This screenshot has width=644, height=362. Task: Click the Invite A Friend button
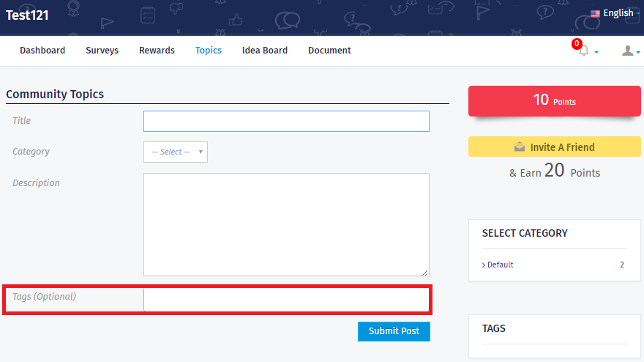pyautogui.click(x=554, y=147)
